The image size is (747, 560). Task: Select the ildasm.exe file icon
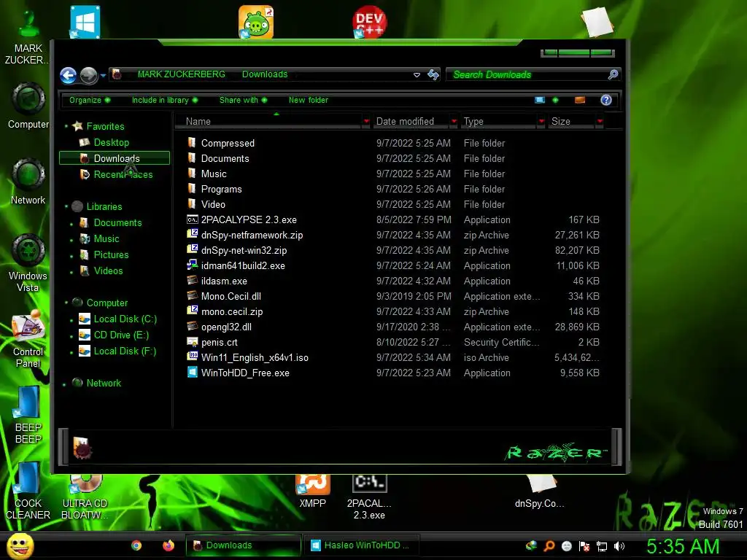tap(192, 280)
